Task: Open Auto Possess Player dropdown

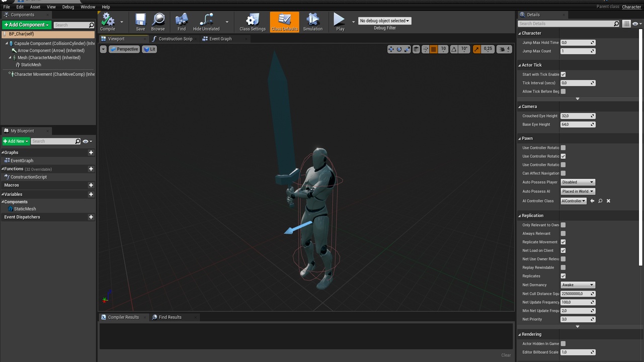Action: [x=578, y=182]
